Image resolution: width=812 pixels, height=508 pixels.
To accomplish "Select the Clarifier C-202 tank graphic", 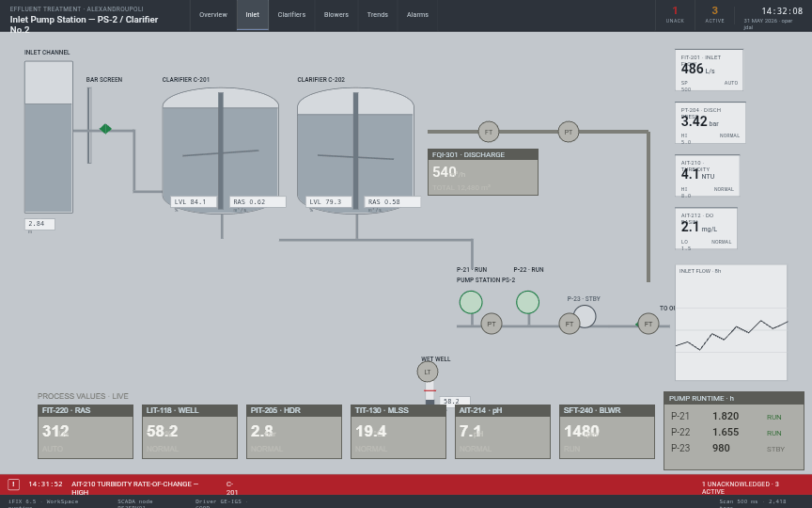I will click(x=356, y=151).
